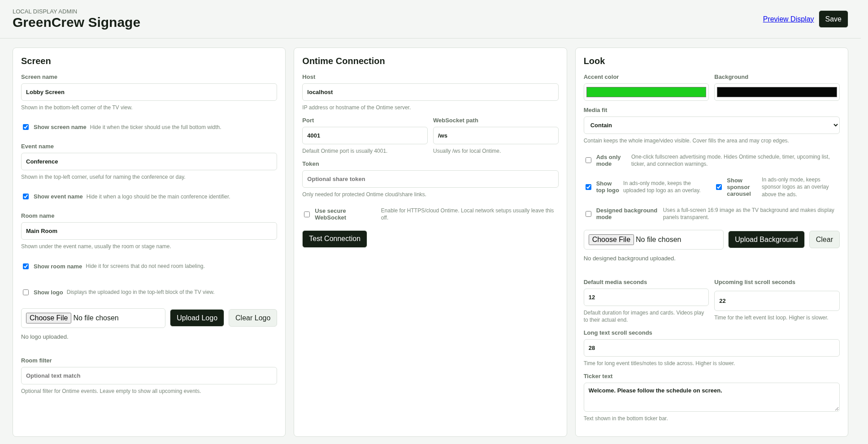Click the Ticker text textarea
The image size is (868, 444).
click(x=712, y=397)
